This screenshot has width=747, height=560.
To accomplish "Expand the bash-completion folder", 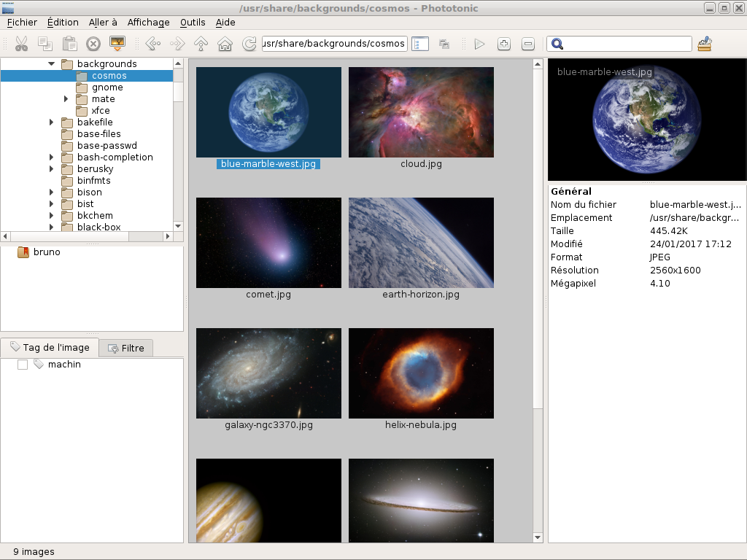I will tap(52, 157).
